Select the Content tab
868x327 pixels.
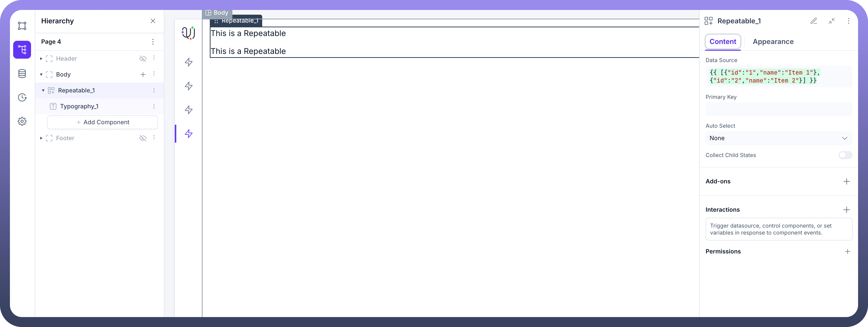click(723, 42)
